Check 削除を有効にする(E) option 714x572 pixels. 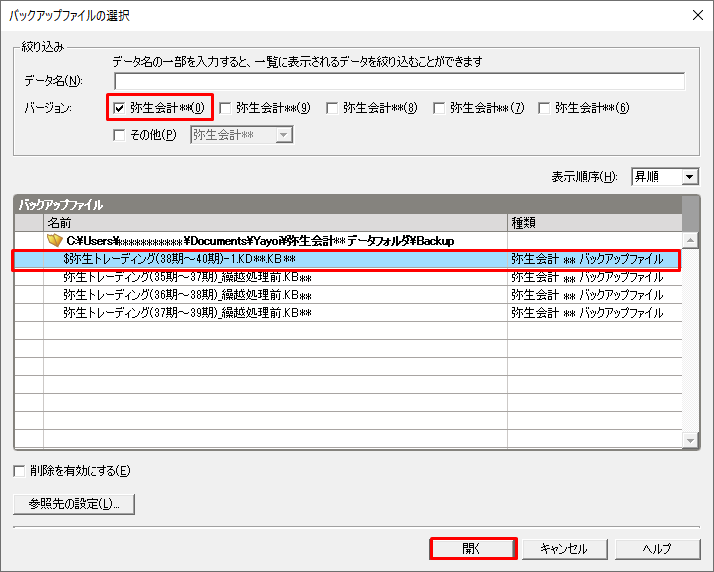point(19,471)
